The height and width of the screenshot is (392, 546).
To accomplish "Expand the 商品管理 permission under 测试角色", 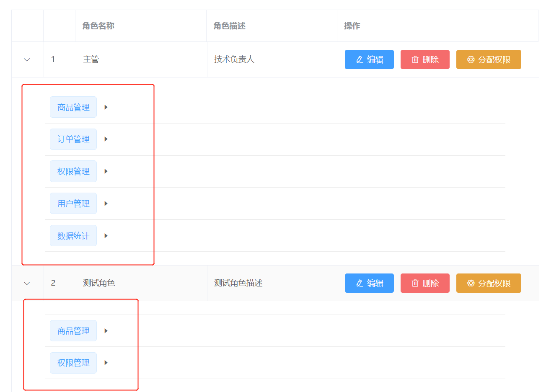I will tap(106, 330).
